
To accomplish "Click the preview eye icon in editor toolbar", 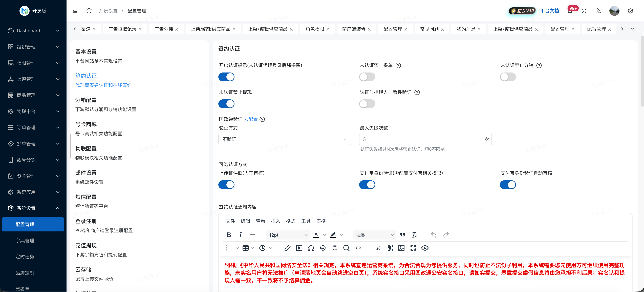I will 425,248.
